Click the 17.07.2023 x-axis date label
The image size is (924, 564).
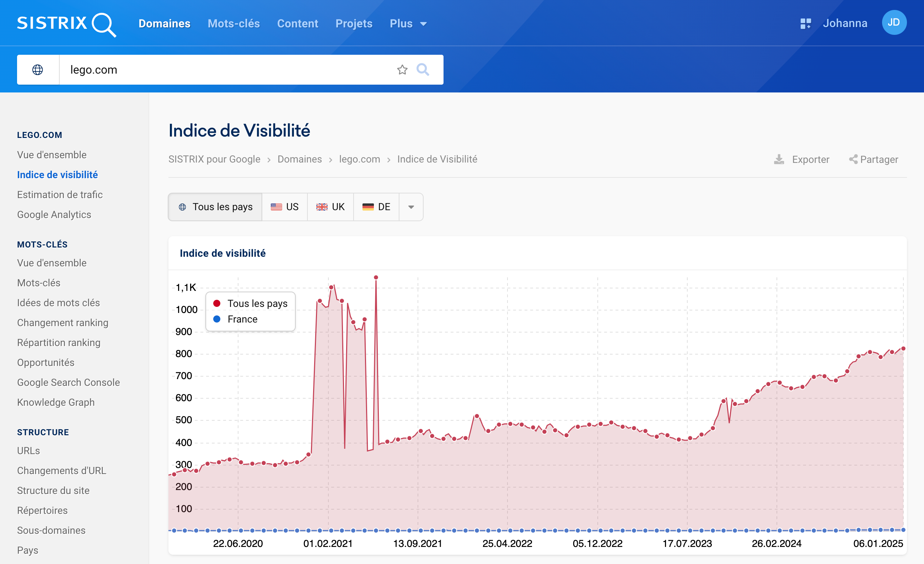point(687,544)
